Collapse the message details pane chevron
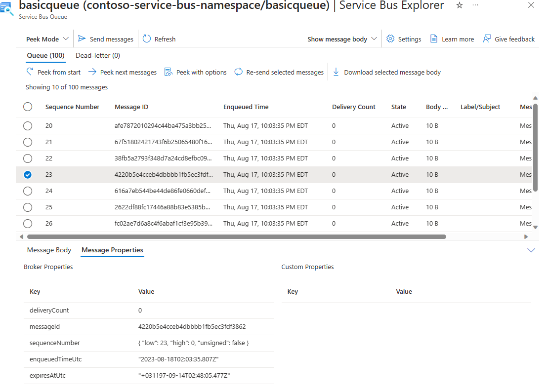 click(531, 250)
